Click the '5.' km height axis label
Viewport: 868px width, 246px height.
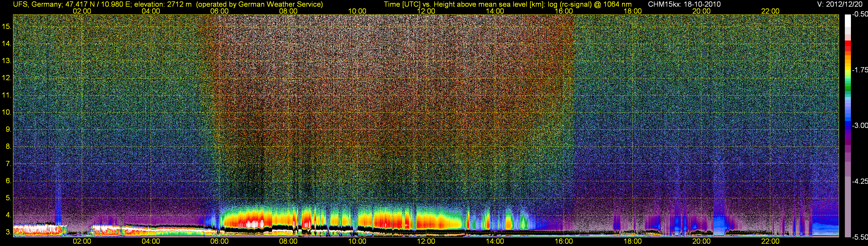click(8, 198)
